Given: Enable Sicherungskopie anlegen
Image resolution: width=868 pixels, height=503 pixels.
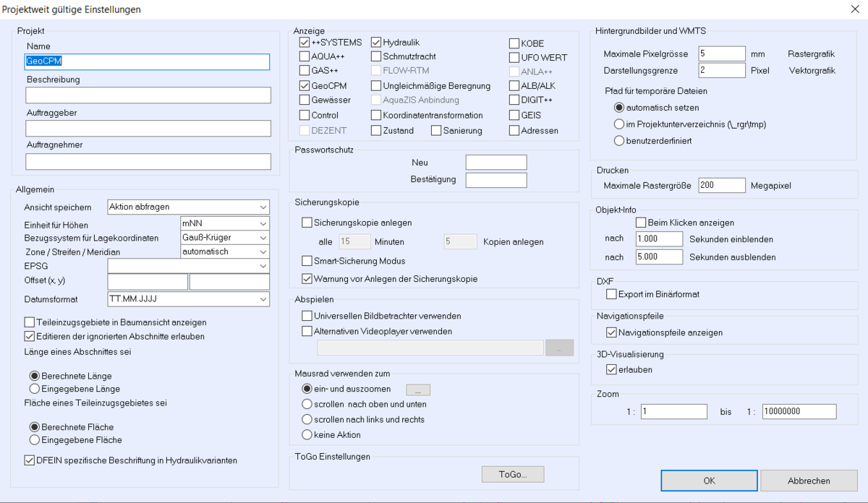Looking at the screenshot, I should (x=307, y=221).
